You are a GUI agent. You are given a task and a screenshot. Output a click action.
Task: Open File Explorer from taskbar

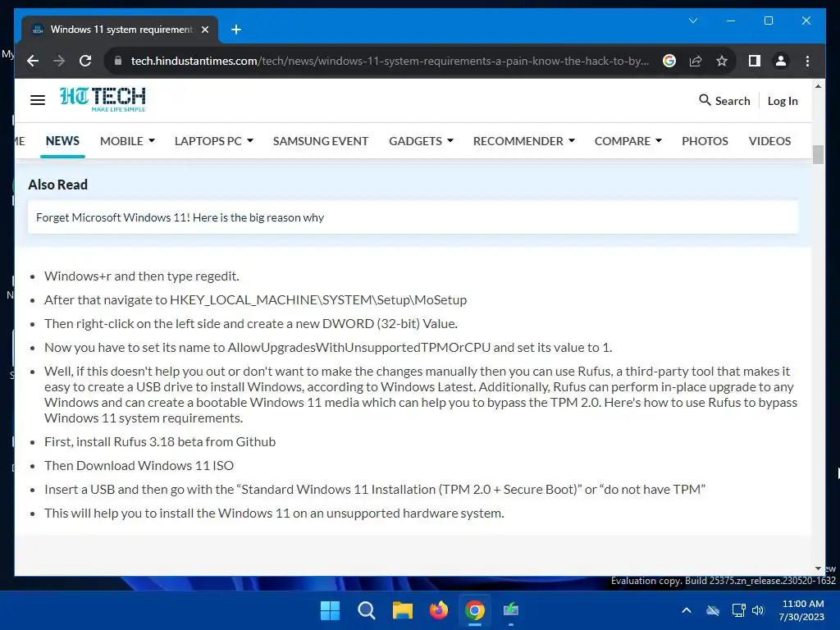click(402, 610)
